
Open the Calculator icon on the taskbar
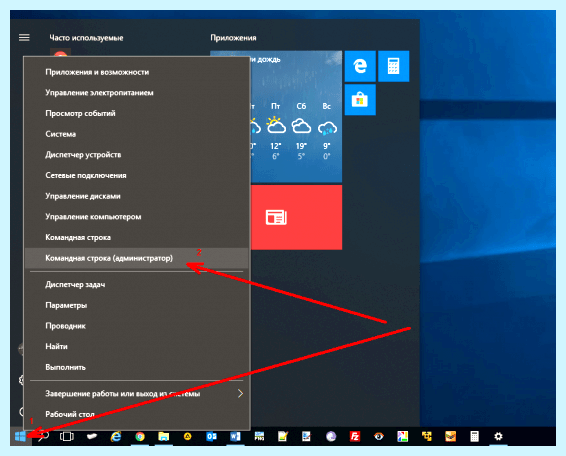[474, 437]
